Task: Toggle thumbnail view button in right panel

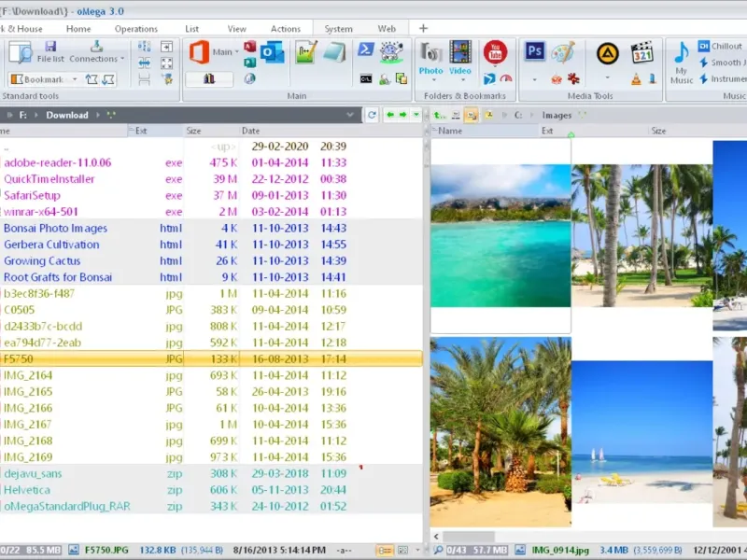Action: (x=472, y=115)
